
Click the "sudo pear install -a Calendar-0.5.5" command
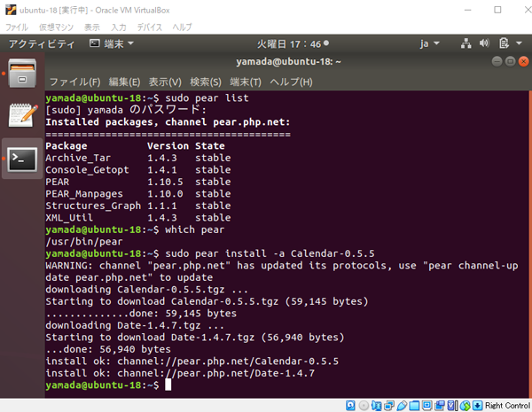click(x=270, y=253)
